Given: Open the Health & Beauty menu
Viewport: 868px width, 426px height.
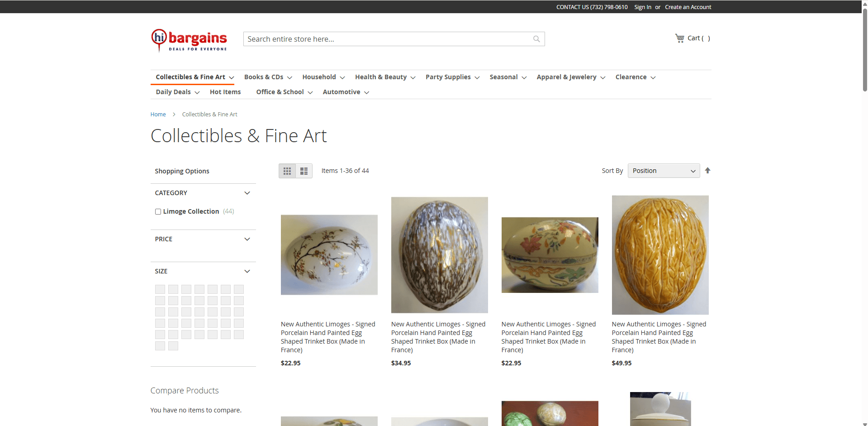Looking at the screenshot, I should tap(385, 77).
